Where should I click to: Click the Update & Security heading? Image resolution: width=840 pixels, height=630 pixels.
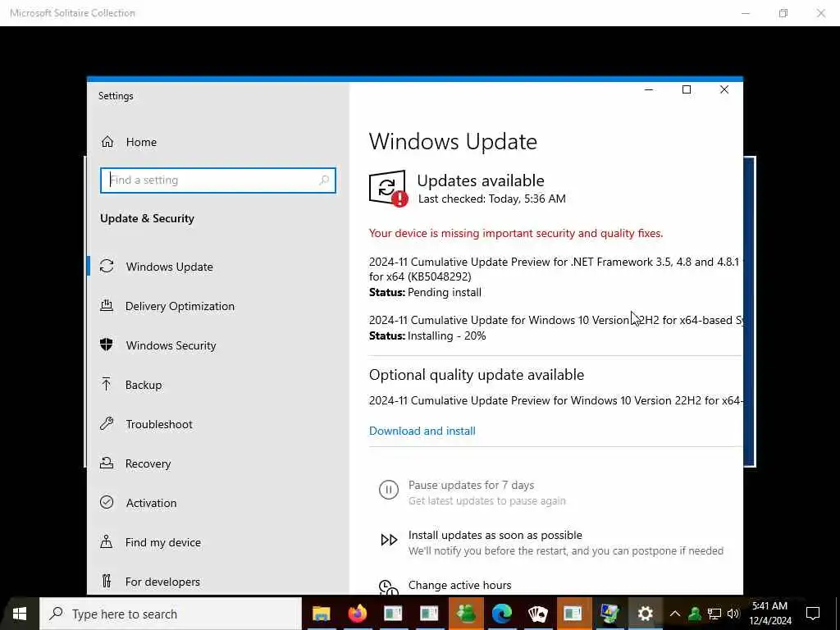point(148,218)
